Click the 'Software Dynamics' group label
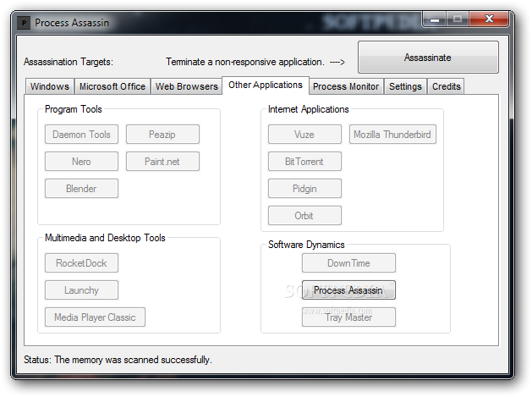The height and width of the screenshot is (397, 532). [x=306, y=245]
